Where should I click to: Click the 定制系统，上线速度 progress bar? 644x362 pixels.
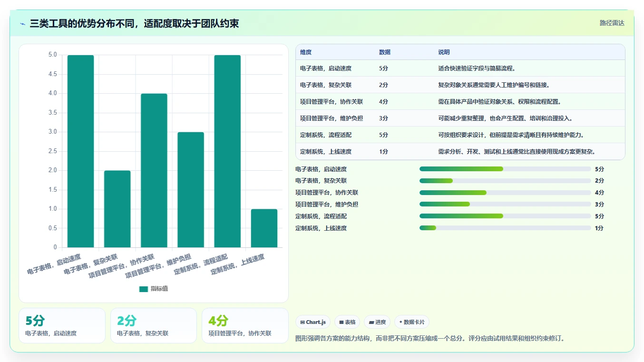tap(505, 228)
